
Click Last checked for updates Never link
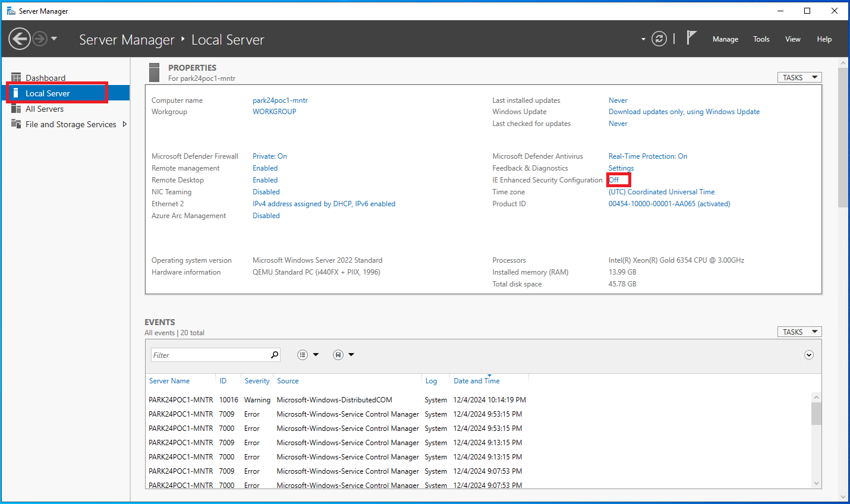618,124
